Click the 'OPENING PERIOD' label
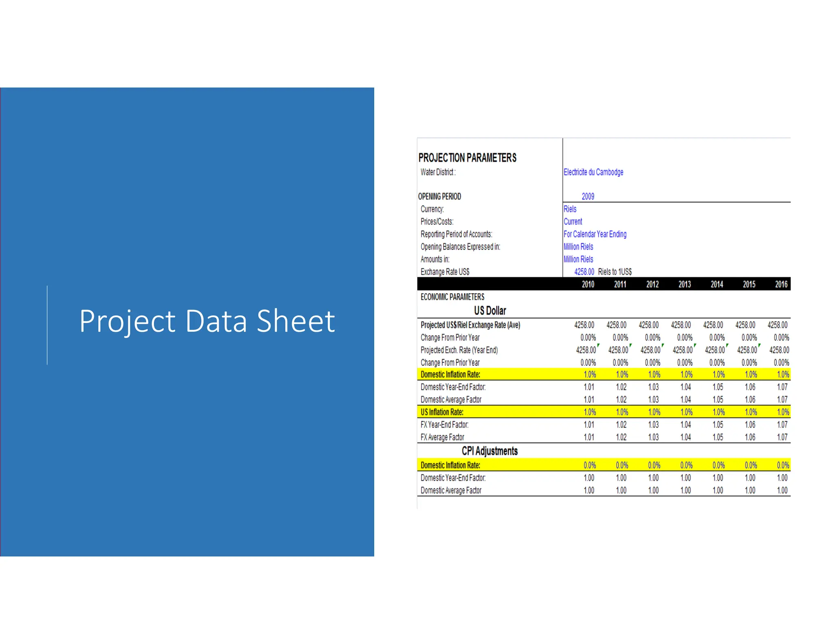This screenshot has width=834, height=644. pyautogui.click(x=440, y=197)
